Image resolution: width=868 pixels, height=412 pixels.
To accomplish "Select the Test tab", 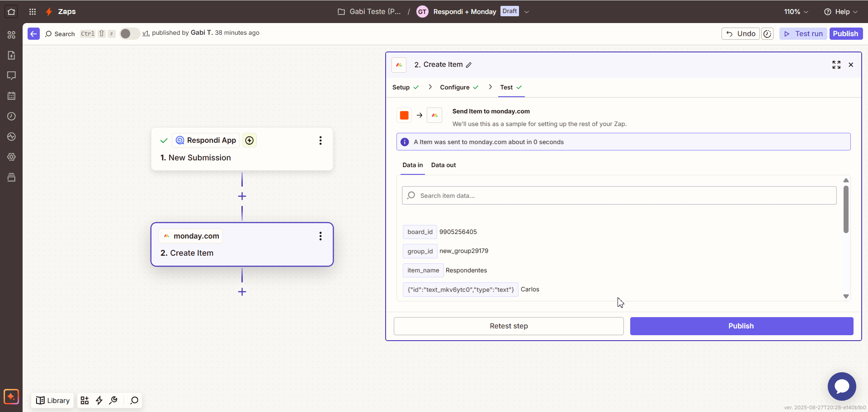I will (x=511, y=87).
